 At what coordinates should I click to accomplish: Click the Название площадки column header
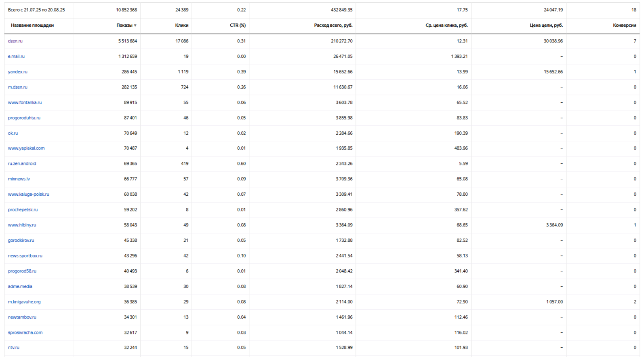click(32, 25)
